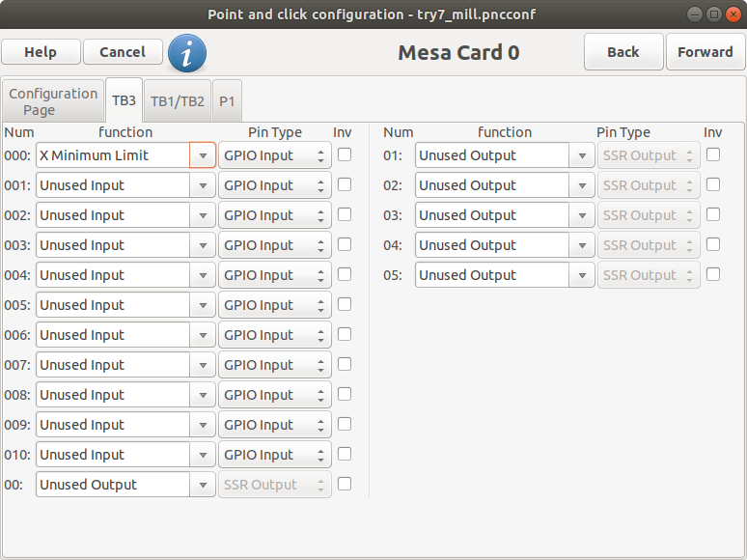747x560 pixels.
Task: Check Inv box for output 03
Action: pos(713,214)
